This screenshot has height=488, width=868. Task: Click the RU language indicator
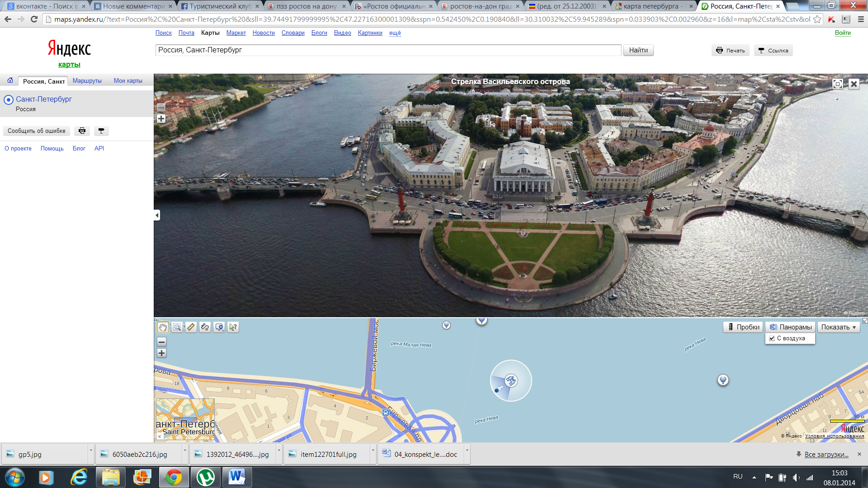click(x=738, y=477)
